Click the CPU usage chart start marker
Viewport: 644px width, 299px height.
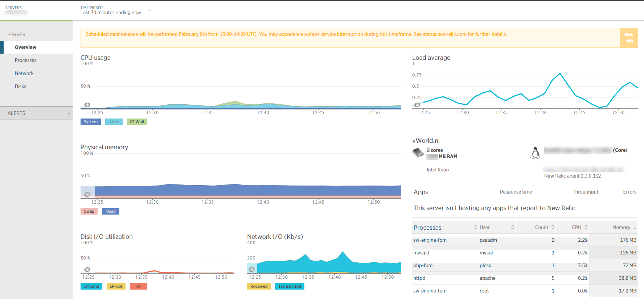coord(87,105)
